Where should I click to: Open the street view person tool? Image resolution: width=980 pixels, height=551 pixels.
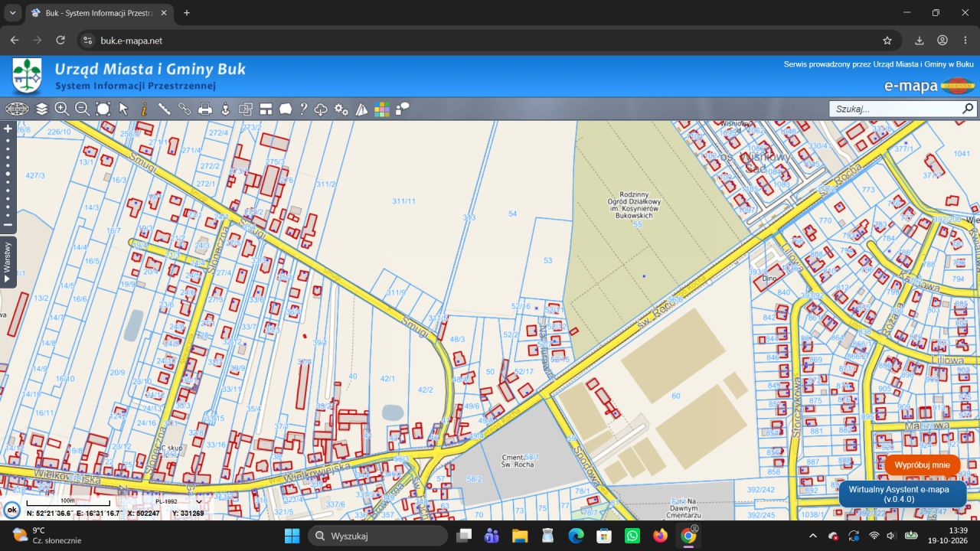[225, 109]
